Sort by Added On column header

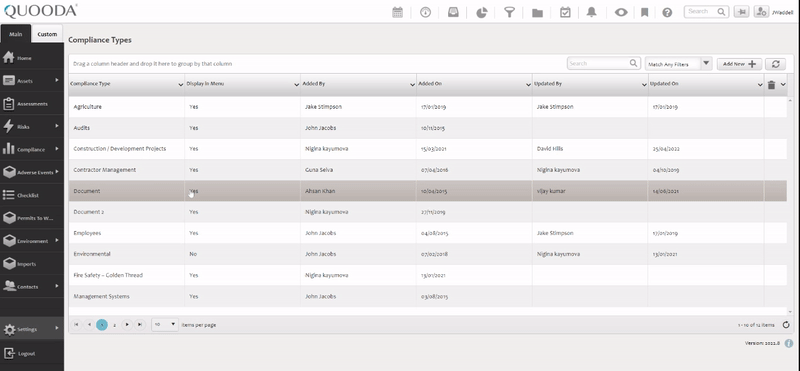(x=430, y=84)
